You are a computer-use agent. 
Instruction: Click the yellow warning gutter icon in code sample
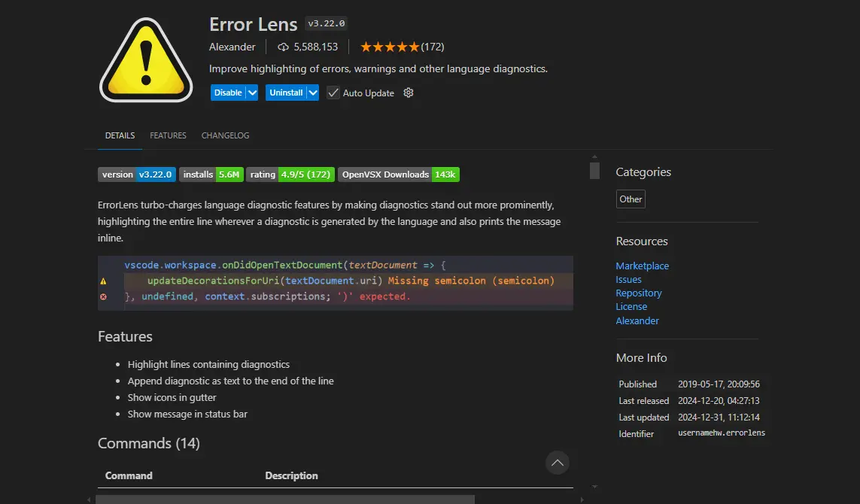tap(103, 281)
